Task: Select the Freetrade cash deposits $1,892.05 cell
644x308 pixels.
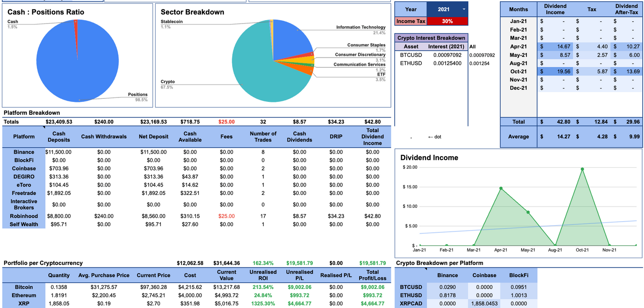Action: click(x=58, y=193)
